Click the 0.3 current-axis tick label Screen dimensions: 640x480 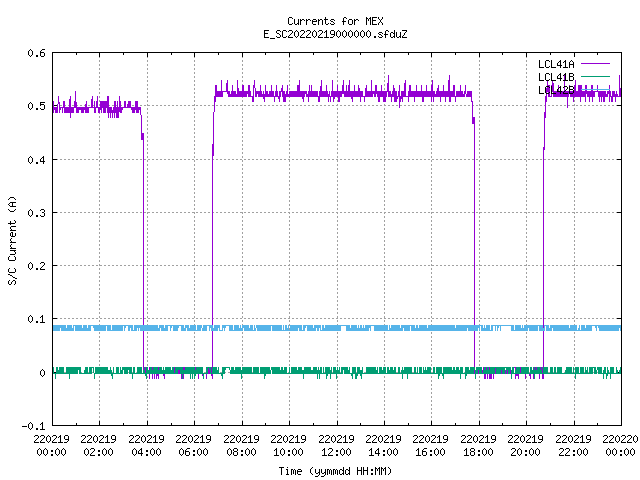pos(36,213)
